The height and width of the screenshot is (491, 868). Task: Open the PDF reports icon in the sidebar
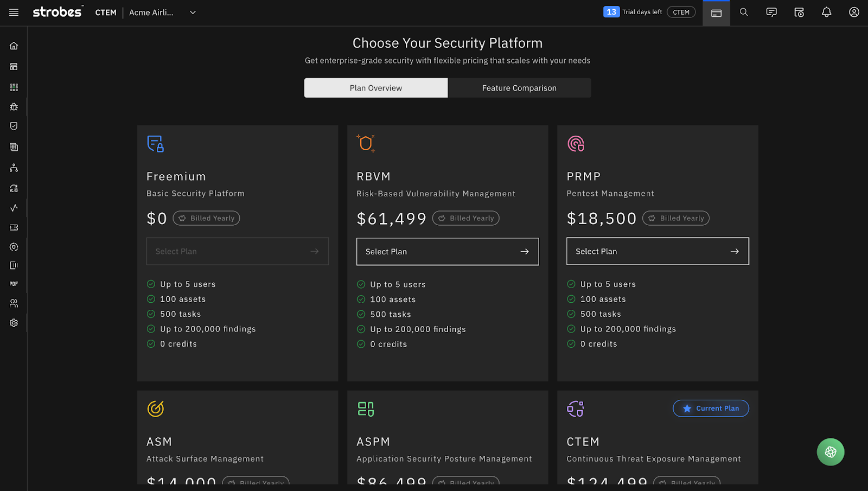[x=14, y=284]
